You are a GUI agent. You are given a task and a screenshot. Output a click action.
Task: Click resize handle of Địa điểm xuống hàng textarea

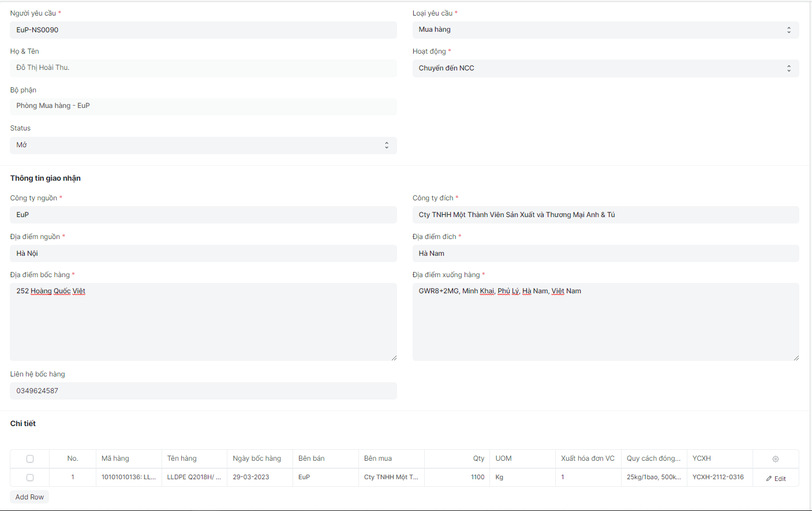(x=796, y=358)
